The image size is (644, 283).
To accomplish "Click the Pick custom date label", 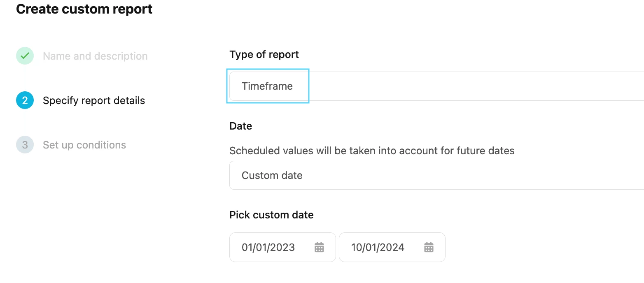I will (x=271, y=215).
